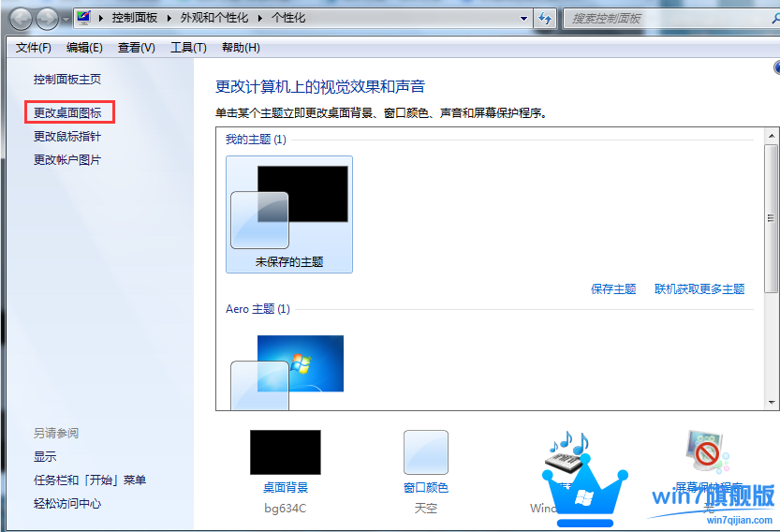
Task: Click the 窗口颜色 sky swatch icon
Action: click(x=426, y=452)
